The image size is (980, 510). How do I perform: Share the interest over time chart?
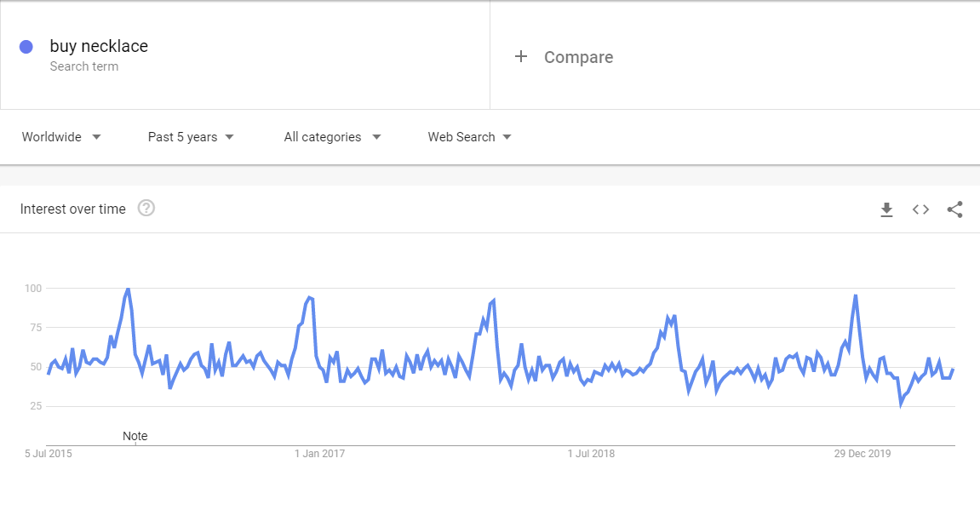coord(954,209)
